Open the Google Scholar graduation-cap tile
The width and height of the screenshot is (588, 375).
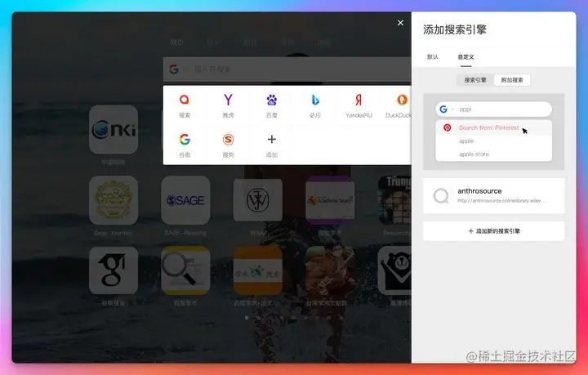coord(114,270)
